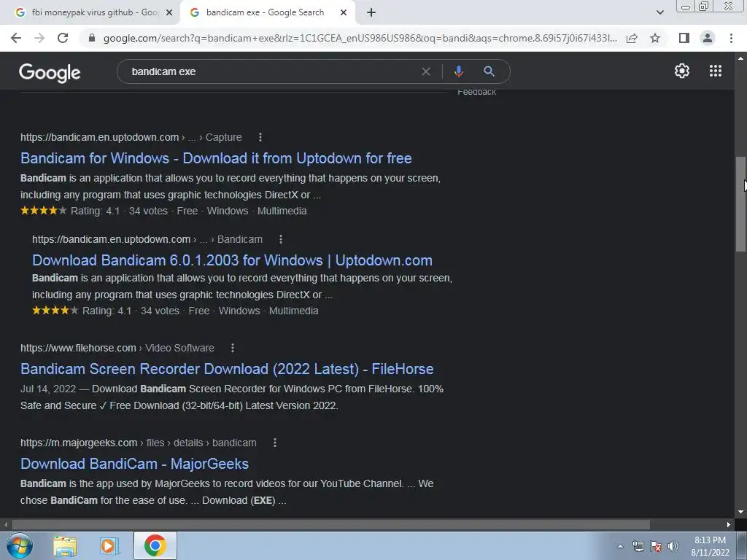
Task: Launch Windows Media Player from taskbar
Action: click(109, 545)
